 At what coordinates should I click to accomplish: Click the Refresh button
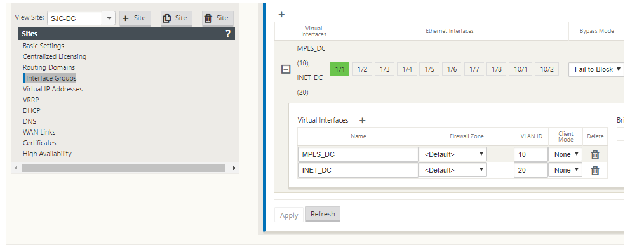[323, 215]
